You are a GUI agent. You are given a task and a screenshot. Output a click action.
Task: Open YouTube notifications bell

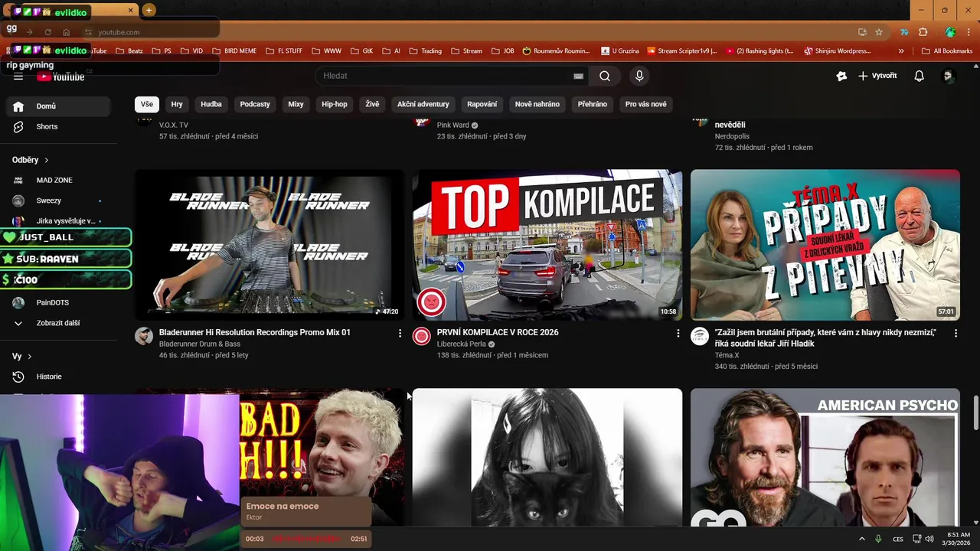920,76
